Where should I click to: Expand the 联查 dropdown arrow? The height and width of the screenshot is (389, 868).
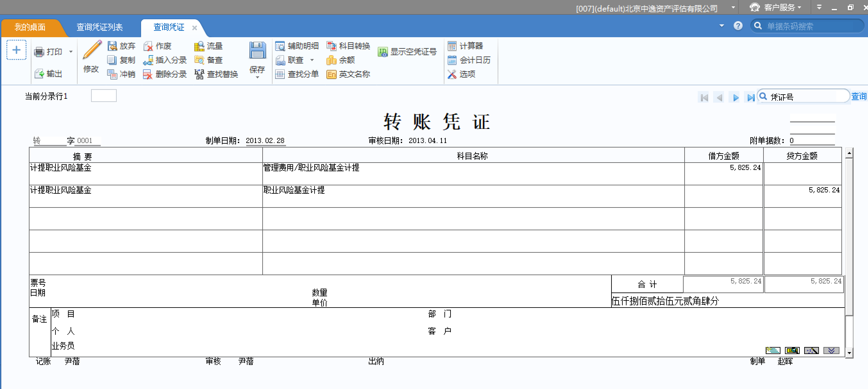point(312,60)
